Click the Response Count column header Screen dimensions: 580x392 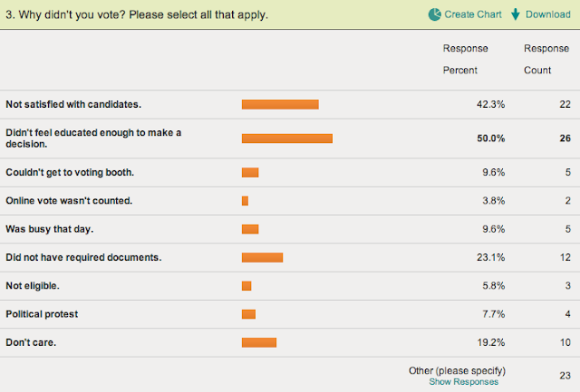coord(546,56)
